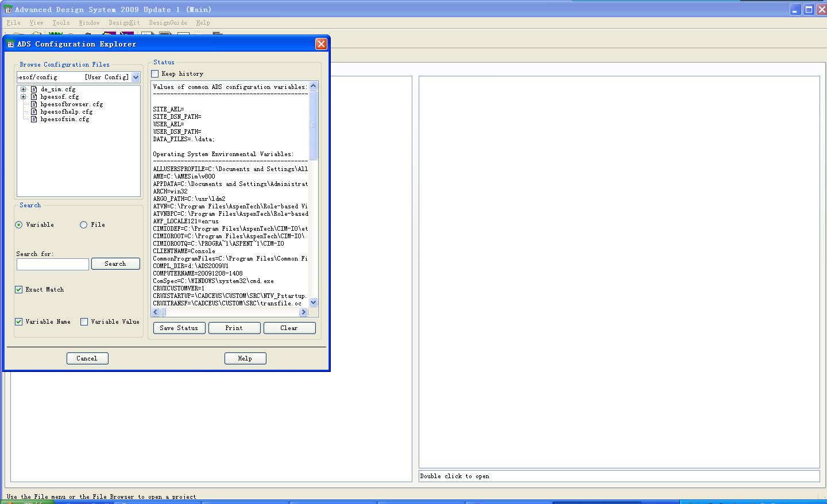Open the Help menu in the menu bar
827x504 pixels.
(203, 23)
